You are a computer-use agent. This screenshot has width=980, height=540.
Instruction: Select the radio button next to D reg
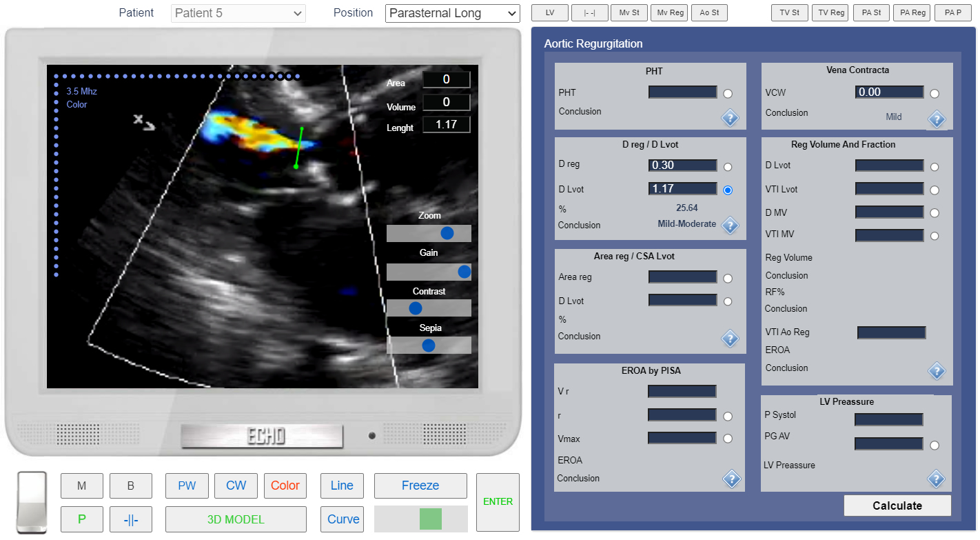coord(728,166)
